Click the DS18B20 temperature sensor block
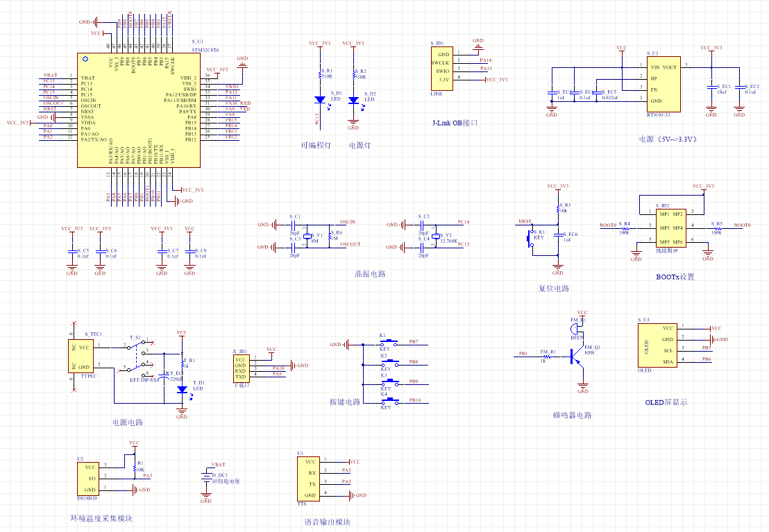The width and height of the screenshot is (769, 532). [90, 479]
